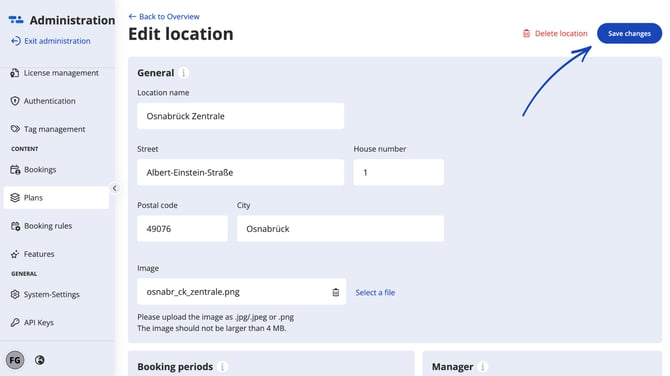Click the Manager heading
The height and width of the screenshot is (376, 670).
[x=453, y=367]
